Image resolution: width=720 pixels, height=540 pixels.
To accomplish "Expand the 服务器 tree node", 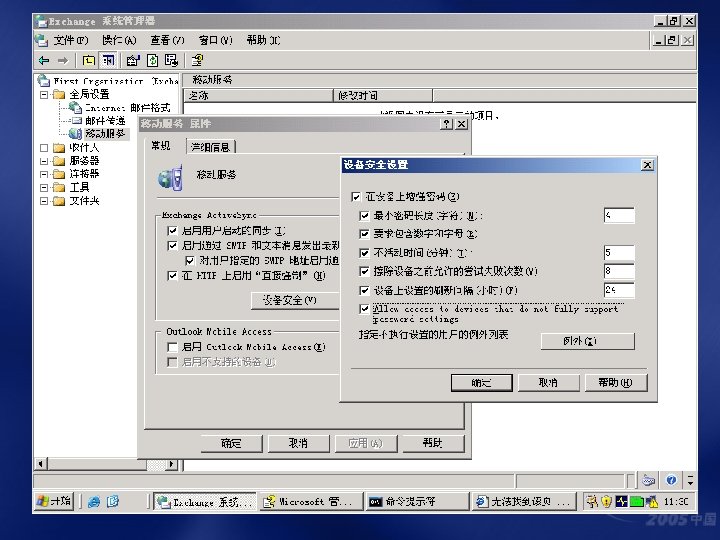I will point(44,161).
